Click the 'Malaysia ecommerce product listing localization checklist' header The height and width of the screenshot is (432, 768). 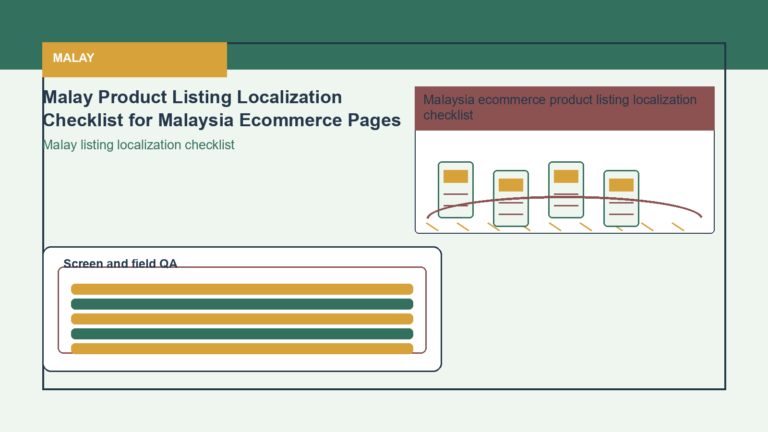point(564,108)
